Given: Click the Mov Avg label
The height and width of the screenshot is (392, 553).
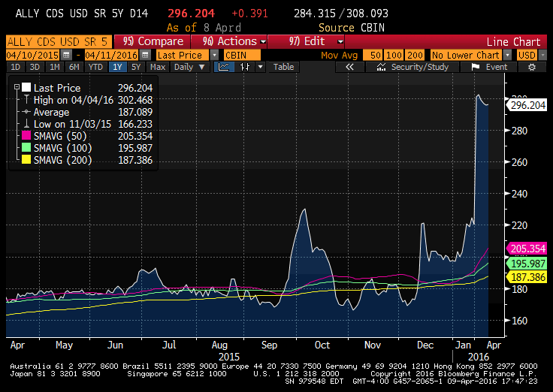Looking at the screenshot, I should [x=340, y=56].
